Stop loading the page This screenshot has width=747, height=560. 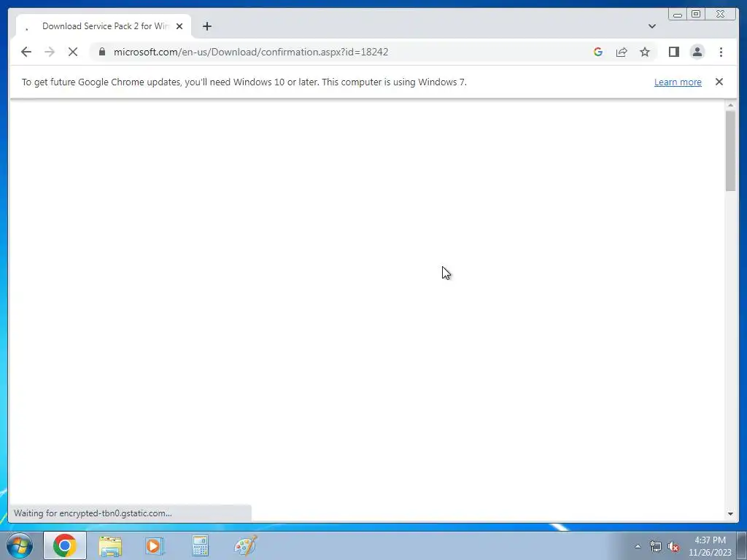coord(73,52)
